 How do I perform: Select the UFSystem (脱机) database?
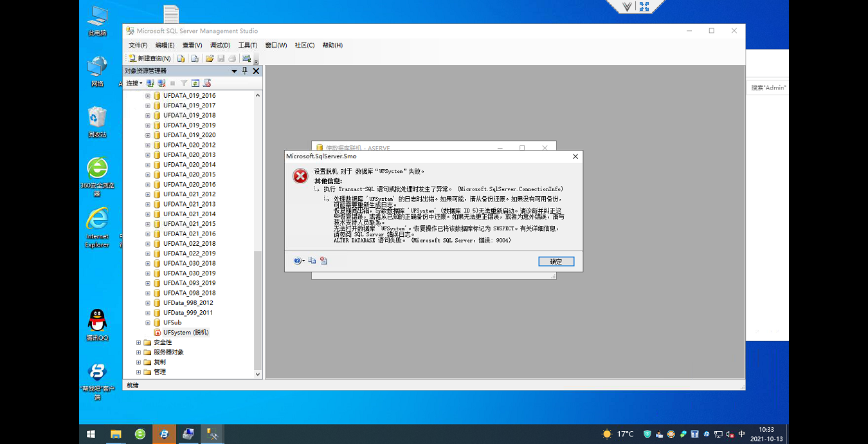[186, 333]
